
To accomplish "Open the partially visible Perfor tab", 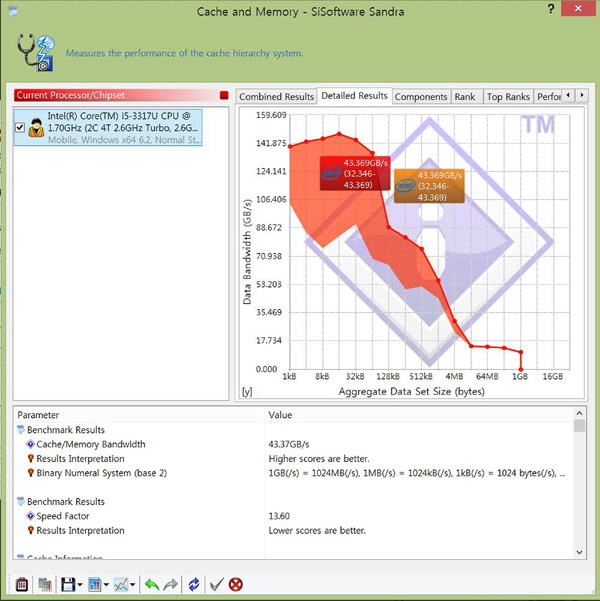I will coord(548,97).
